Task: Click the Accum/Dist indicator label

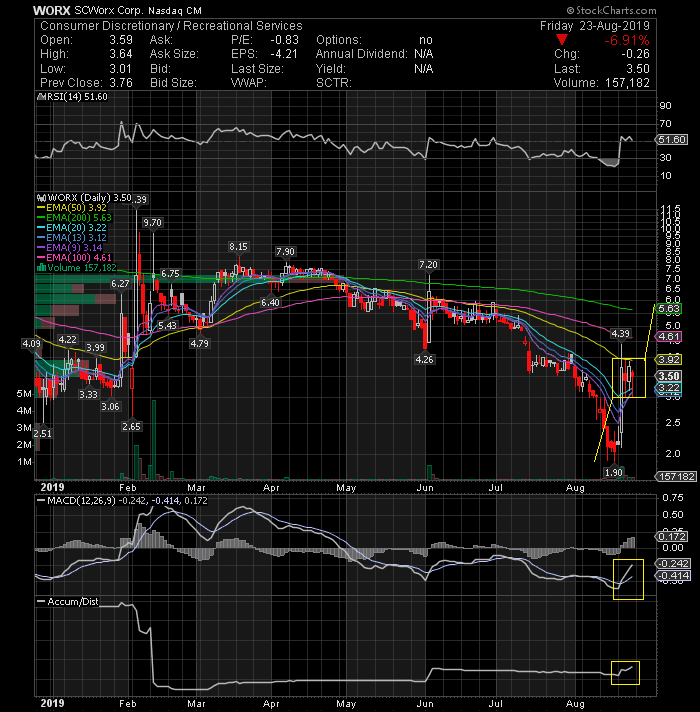Action: tap(73, 602)
